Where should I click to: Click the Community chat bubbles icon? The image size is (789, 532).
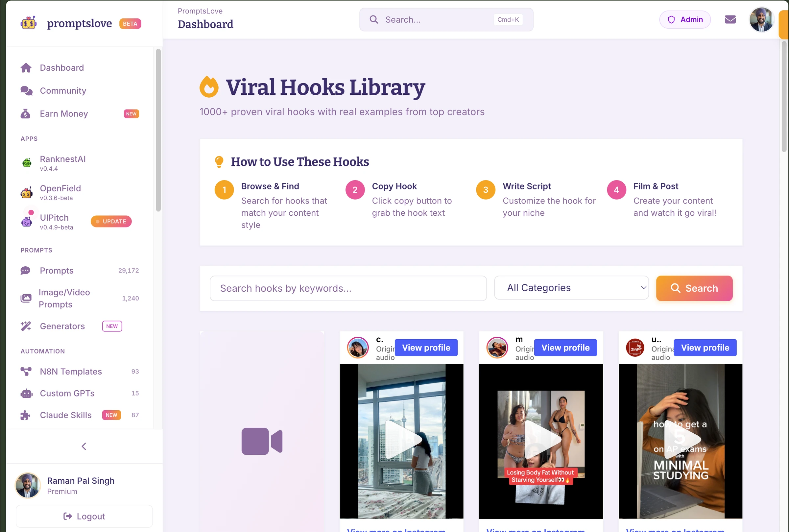tap(26, 91)
